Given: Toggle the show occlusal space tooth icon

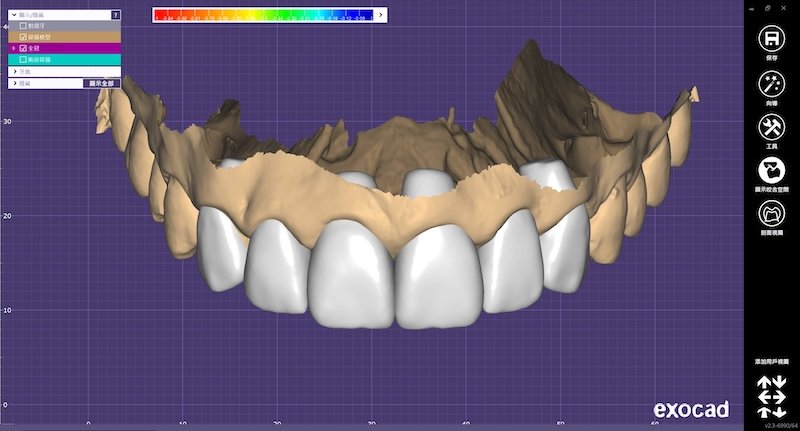Looking at the screenshot, I should [x=771, y=170].
